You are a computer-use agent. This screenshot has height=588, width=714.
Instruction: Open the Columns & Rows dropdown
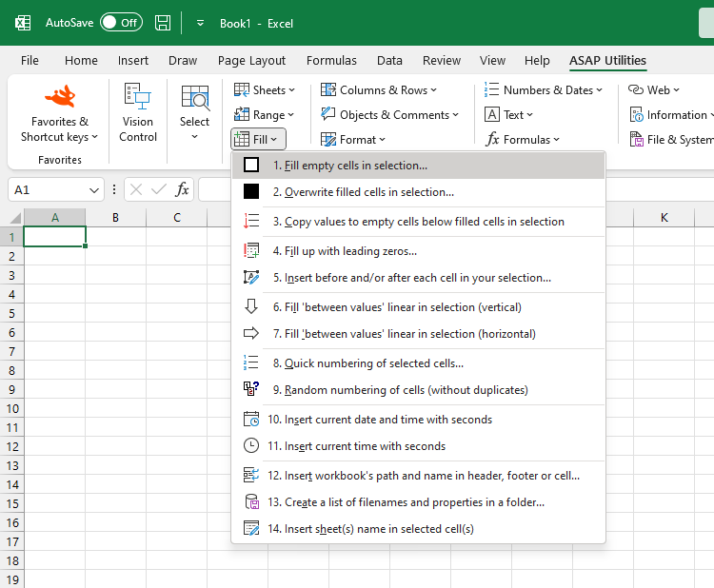click(378, 90)
